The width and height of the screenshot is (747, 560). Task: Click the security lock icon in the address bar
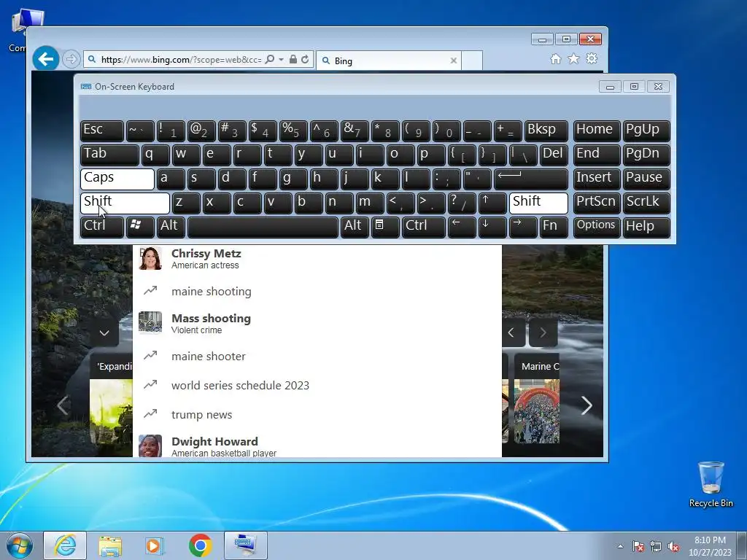tap(293, 60)
